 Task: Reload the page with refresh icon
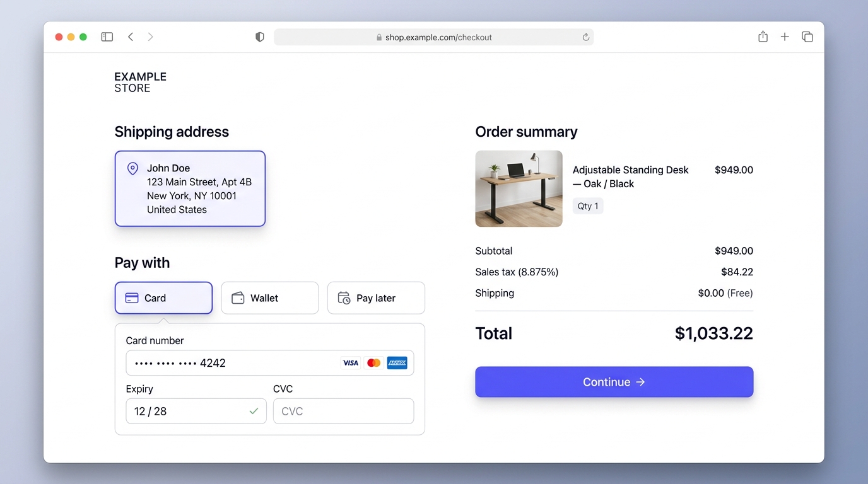[x=586, y=37]
